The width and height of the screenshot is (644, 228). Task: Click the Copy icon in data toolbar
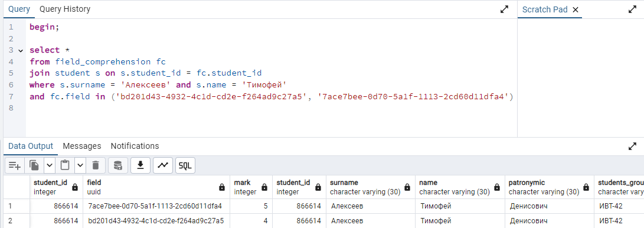coord(34,165)
